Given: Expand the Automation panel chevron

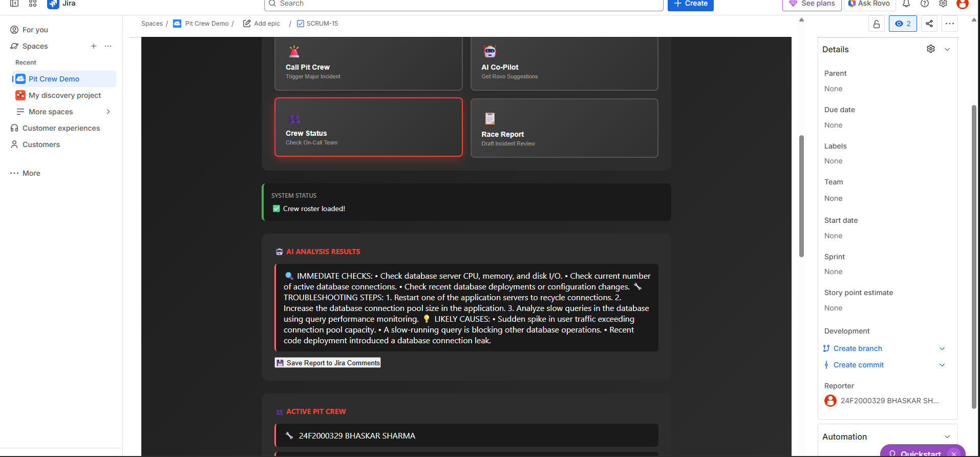Looking at the screenshot, I should 947,437.
